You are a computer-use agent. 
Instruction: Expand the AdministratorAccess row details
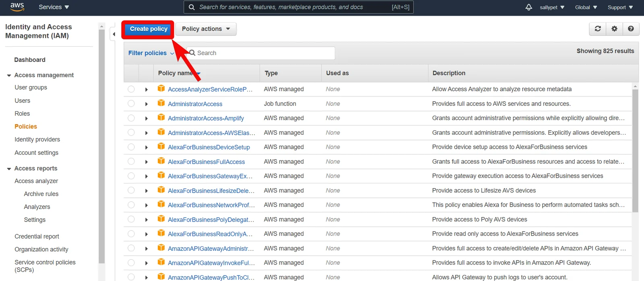click(x=147, y=104)
